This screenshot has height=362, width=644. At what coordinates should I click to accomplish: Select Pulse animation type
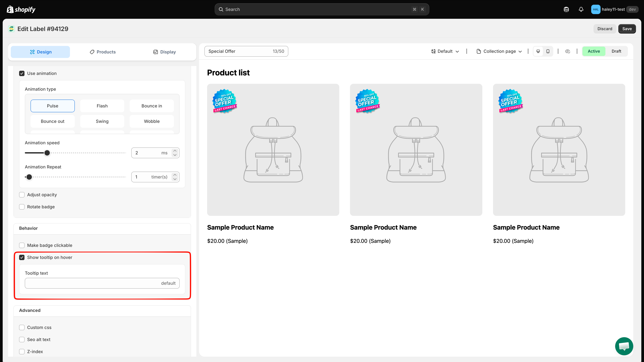(52, 106)
